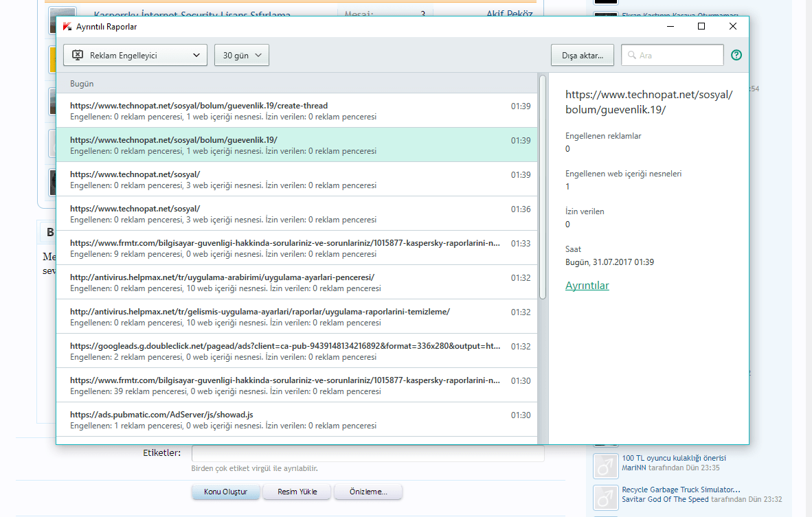Maximize the Ayrıntılı Raporlar window
The height and width of the screenshot is (517, 812).
pos(701,26)
